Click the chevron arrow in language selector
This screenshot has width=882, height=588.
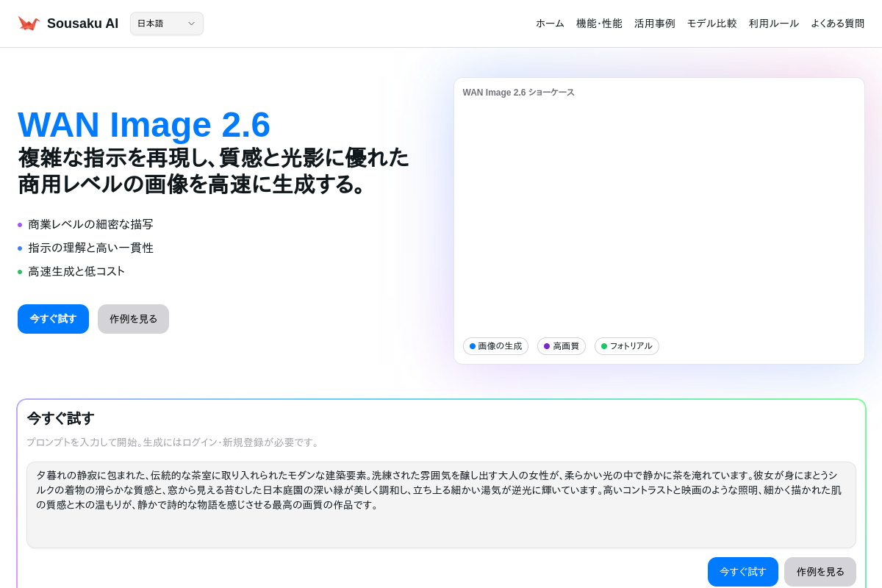click(191, 24)
